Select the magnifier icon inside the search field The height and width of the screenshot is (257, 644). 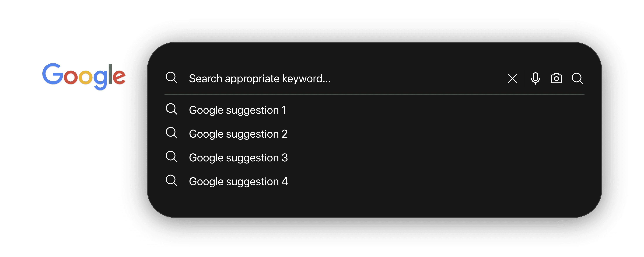[x=172, y=78]
